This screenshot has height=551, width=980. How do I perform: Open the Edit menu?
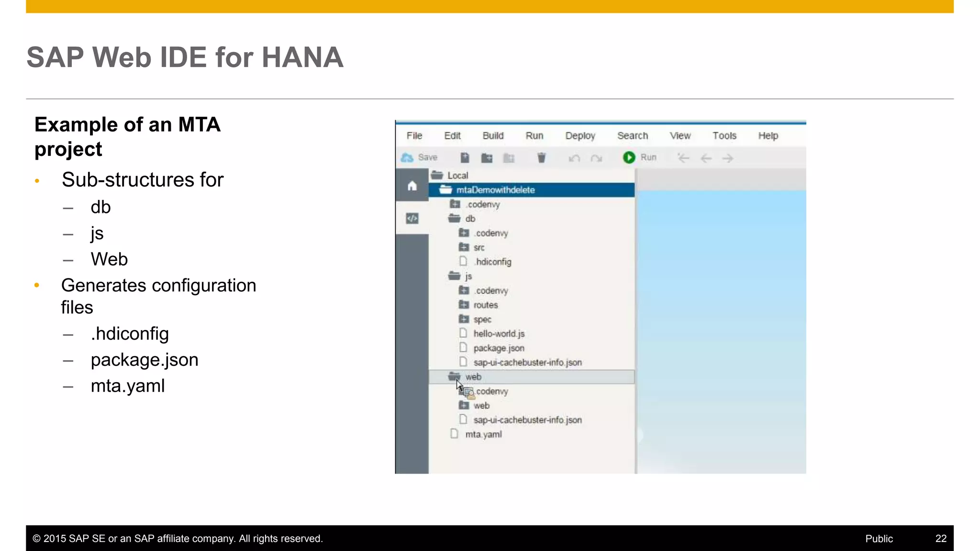pos(452,136)
